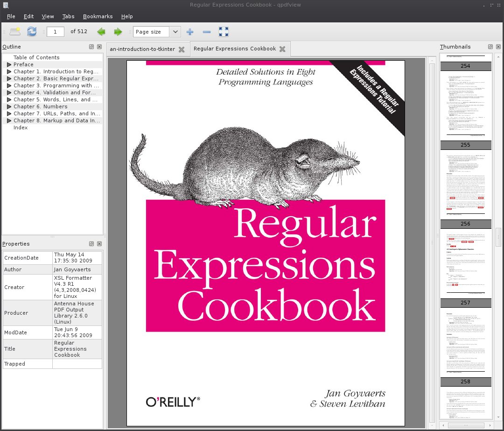Open the Tabs menu
Screen dimensions: 504x431
(68, 16)
